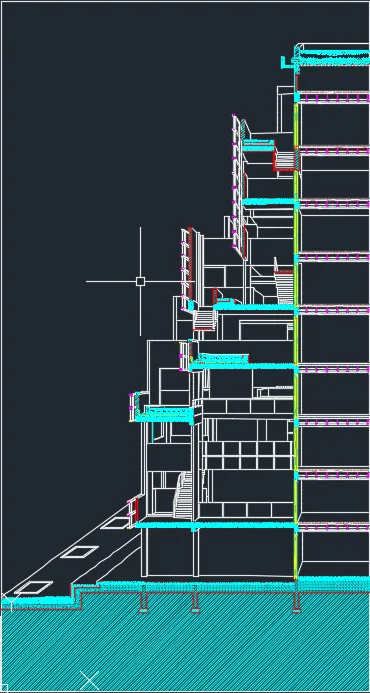Click the grid of square window panels
The image size is (370, 693).
(x=248, y=455)
